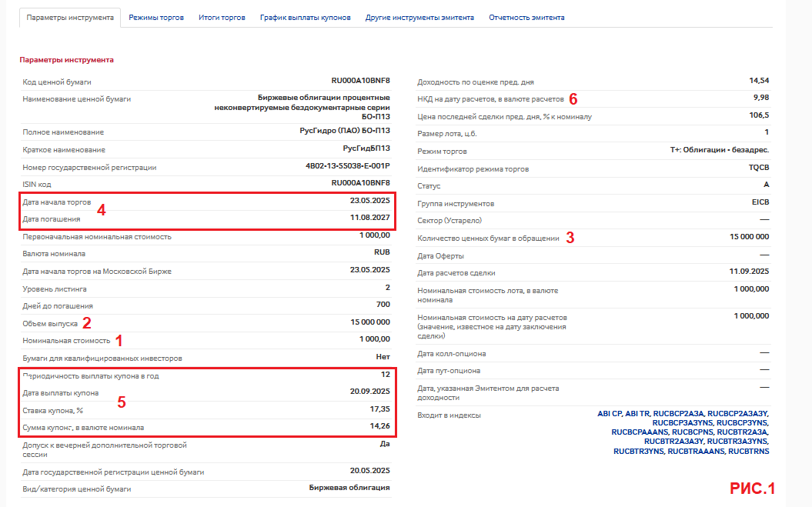Click the Объем выпуска value 15 000 000
The image size is (812, 507).
coord(370,322)
